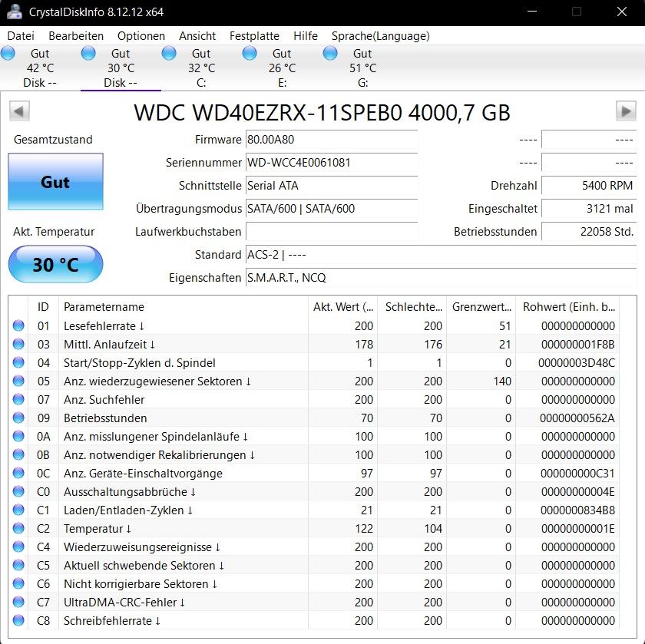Click the Gut overall health status button
This screenshot has height=644, width=645.
pos(55,182)
